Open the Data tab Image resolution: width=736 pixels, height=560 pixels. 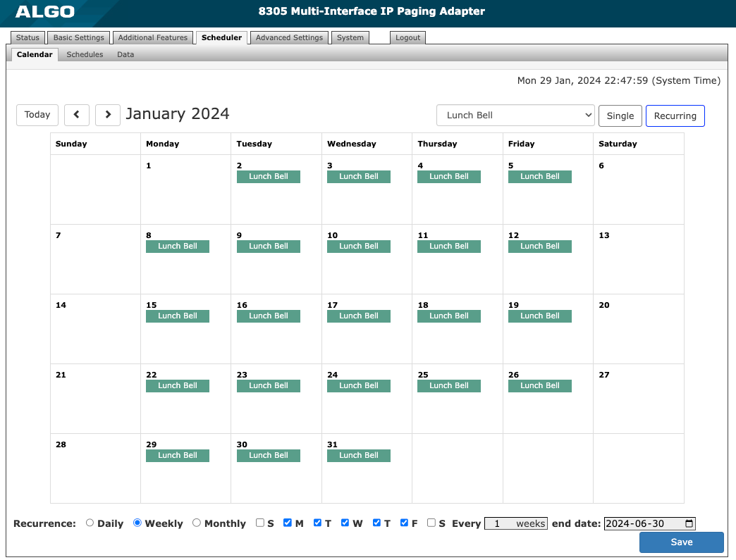125,54
